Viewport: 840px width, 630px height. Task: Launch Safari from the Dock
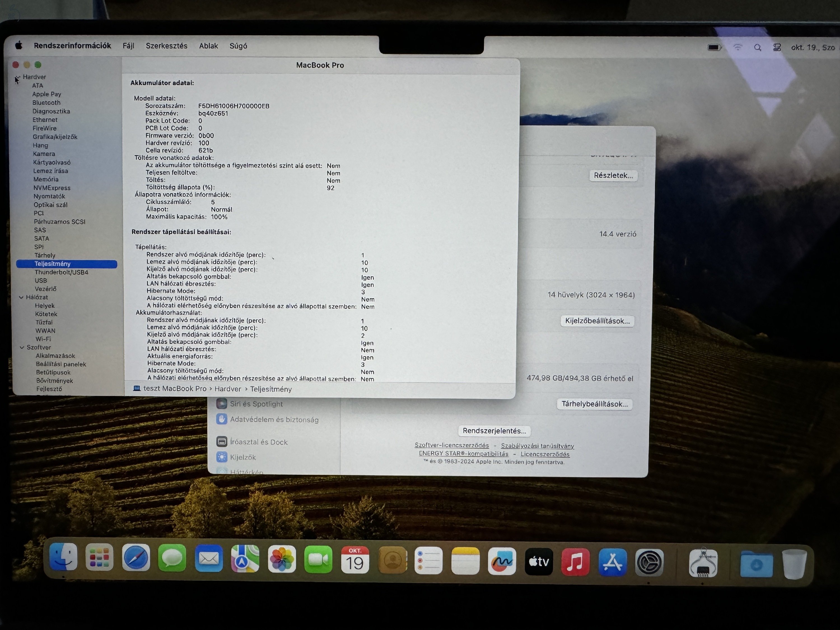pos(136,558)
